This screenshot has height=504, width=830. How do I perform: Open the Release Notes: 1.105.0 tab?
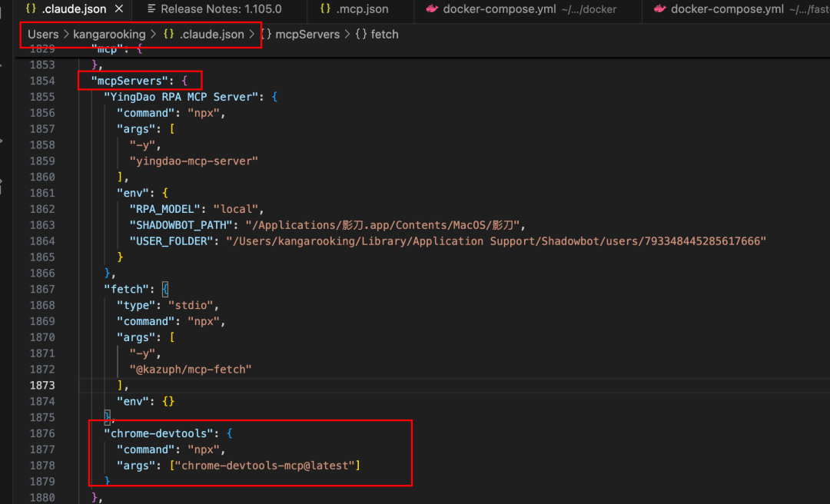tap(221, 9)
